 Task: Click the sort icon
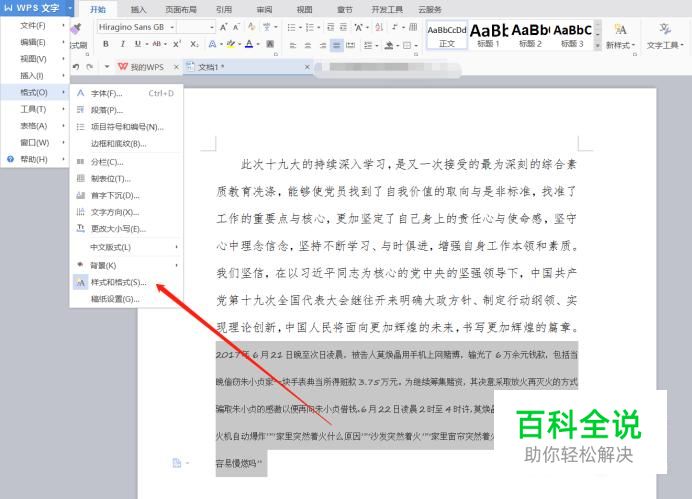[x=379, y=27]
